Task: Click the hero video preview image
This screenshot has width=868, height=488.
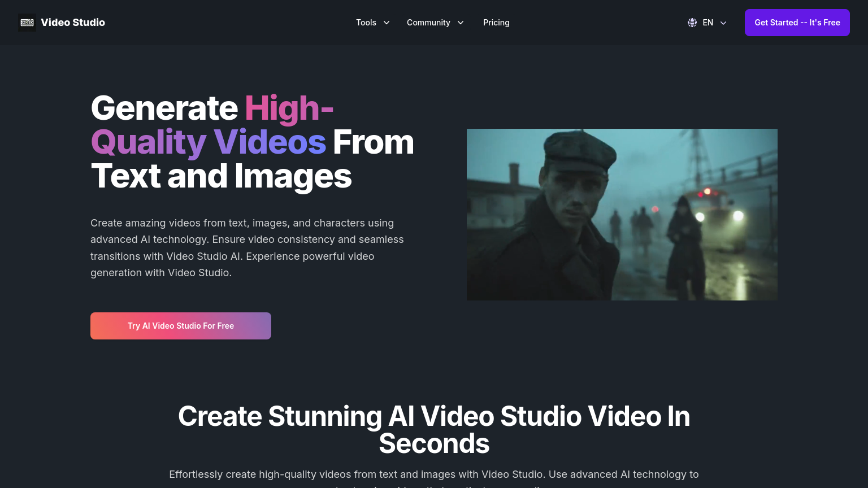Action: coord(622,215)
